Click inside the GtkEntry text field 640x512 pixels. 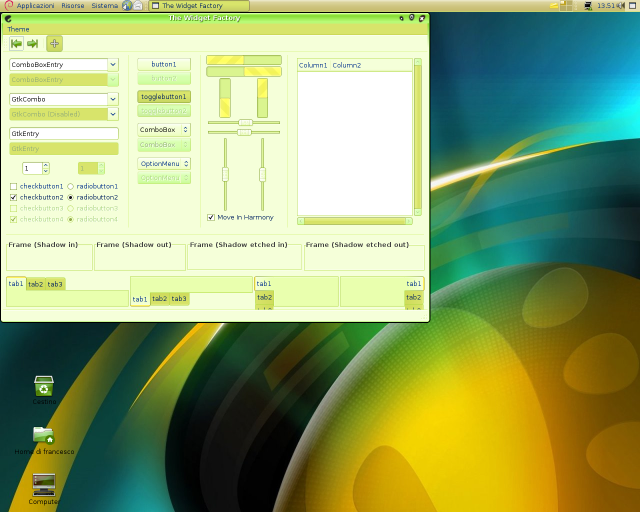64,134
